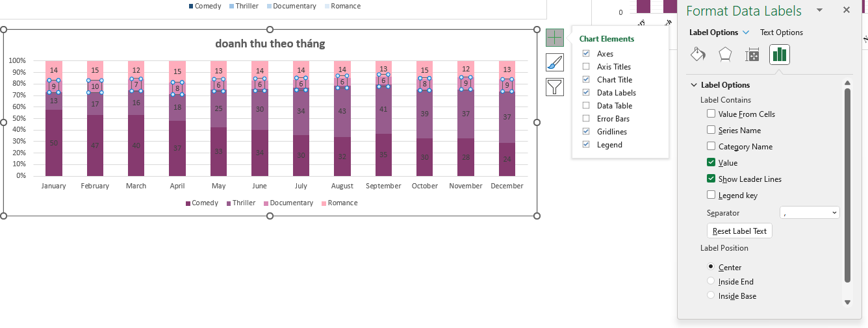Screen dimensions: 868x328
Task: Click the Romance legend entry below the chart
Action: coord(339,203)
